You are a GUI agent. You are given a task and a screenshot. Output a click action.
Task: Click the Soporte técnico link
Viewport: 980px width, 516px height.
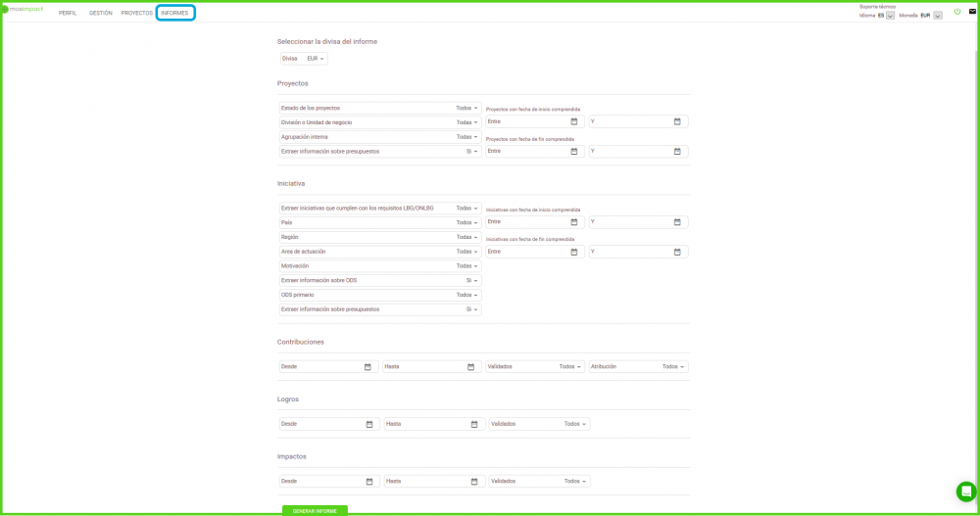[877, 7]
